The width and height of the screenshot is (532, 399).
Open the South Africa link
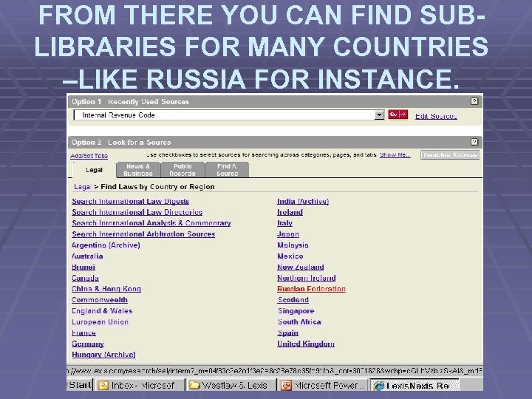point(299,321)
